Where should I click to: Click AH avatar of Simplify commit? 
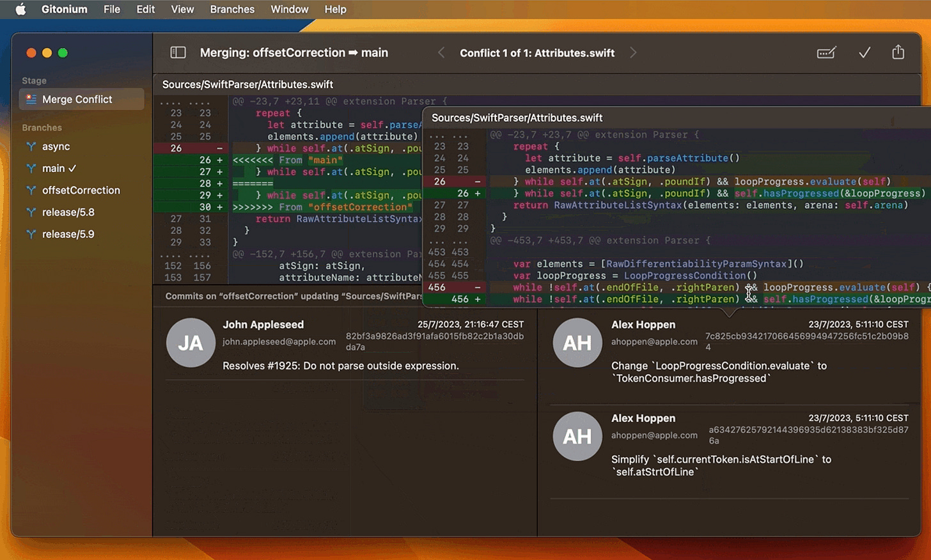(577, 436)
